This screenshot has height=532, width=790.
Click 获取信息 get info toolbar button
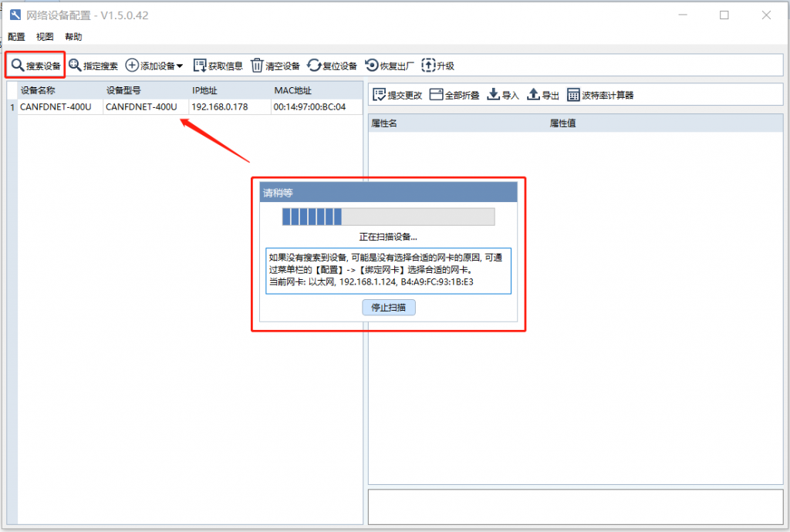(x=218, y=66)
